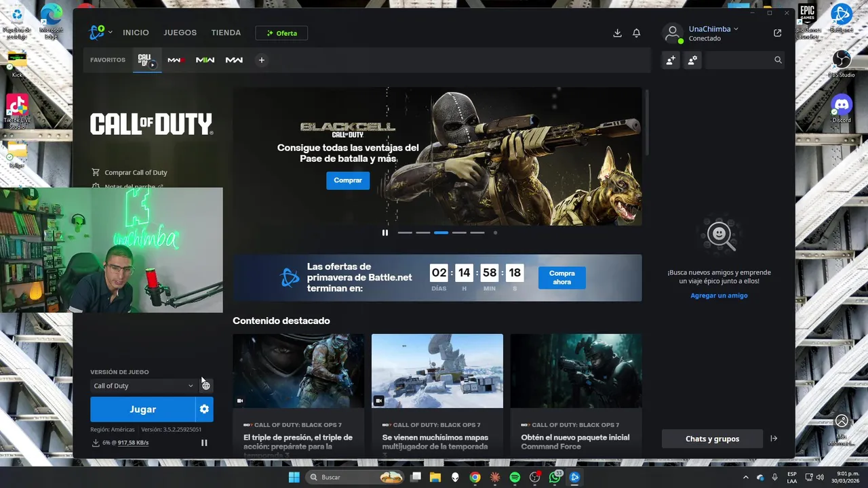Open Discord desktop shortcut

[x=842, y=108]
